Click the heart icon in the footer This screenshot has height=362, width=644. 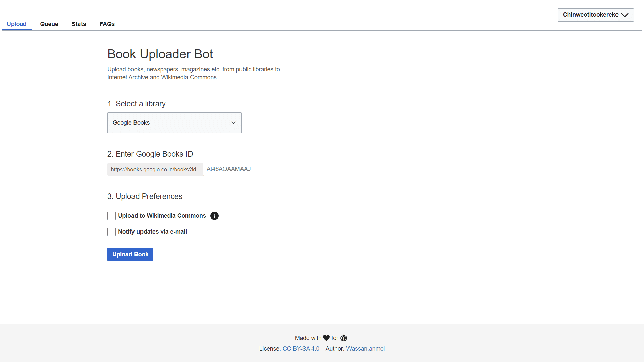tap(326, 338)
